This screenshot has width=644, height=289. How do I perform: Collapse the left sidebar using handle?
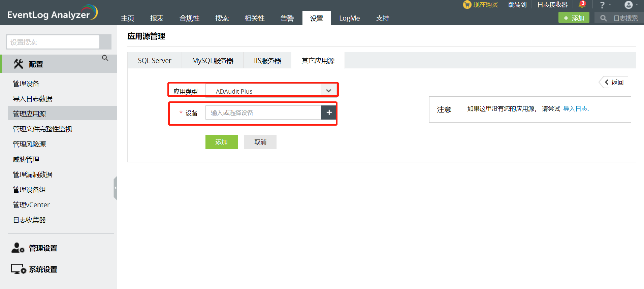116,188
